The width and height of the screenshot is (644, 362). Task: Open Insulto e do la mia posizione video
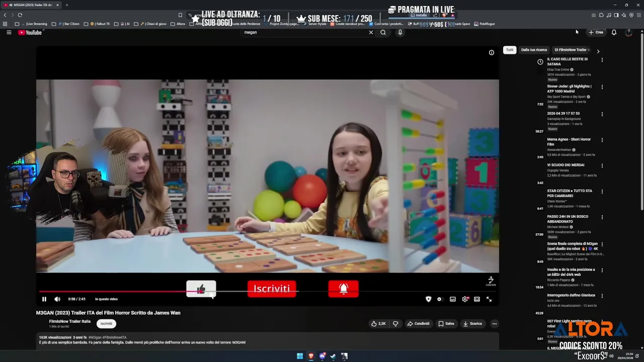tap(571, 272)
